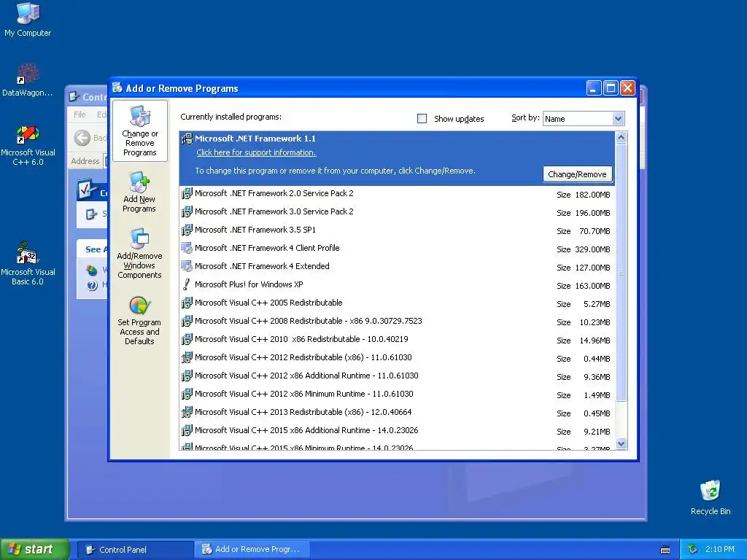Click the program list vertical scrollbar thumb

coord(622,273)
